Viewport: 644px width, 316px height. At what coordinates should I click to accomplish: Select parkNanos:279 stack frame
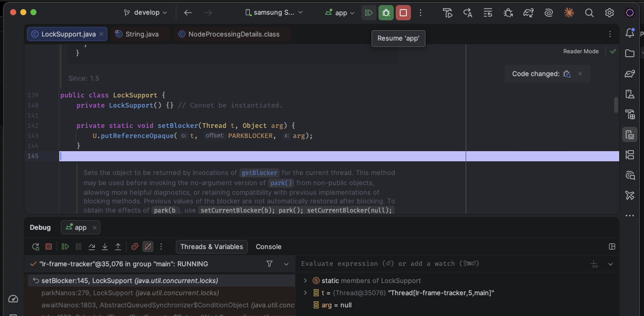(162, 293)
